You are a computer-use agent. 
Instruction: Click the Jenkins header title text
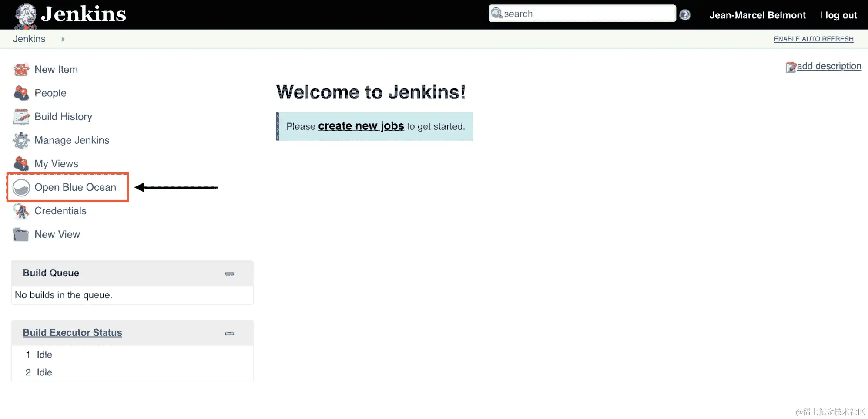[x=84, y=14]
